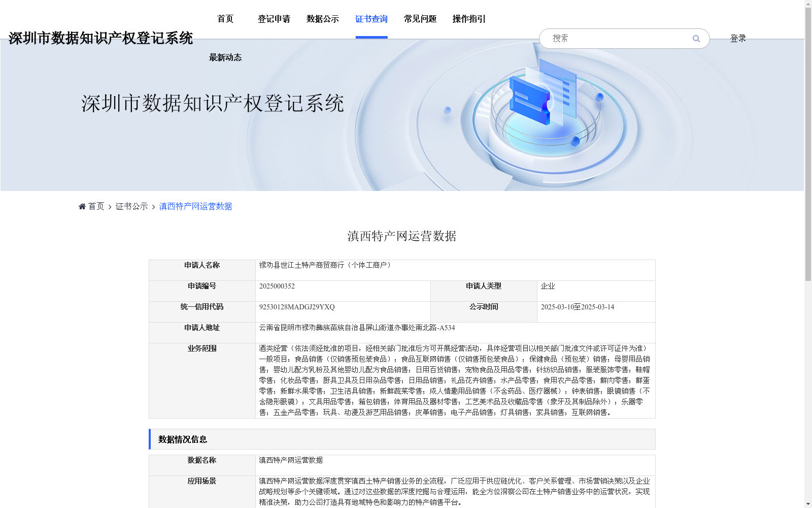812x508 pixels.
Task: Click the data name value 滇西特产网运营数据
Action: tap(291, 460)
